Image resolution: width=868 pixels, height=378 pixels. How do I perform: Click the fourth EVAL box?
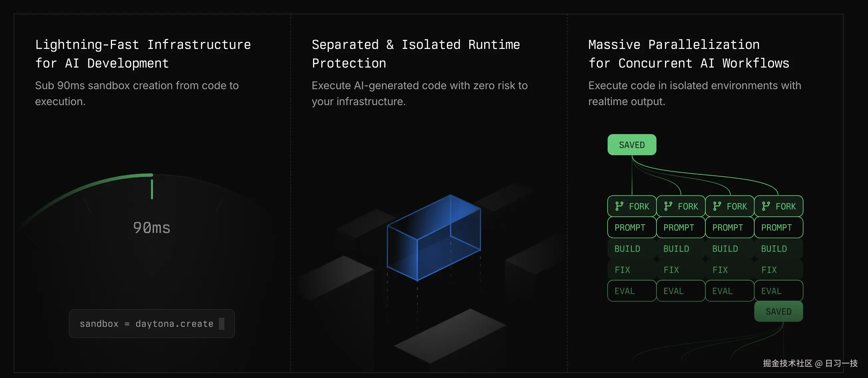(778, 291)
